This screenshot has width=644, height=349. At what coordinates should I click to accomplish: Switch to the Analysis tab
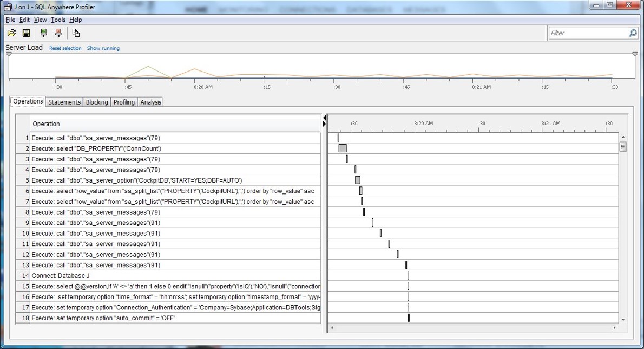coord(150,101)
